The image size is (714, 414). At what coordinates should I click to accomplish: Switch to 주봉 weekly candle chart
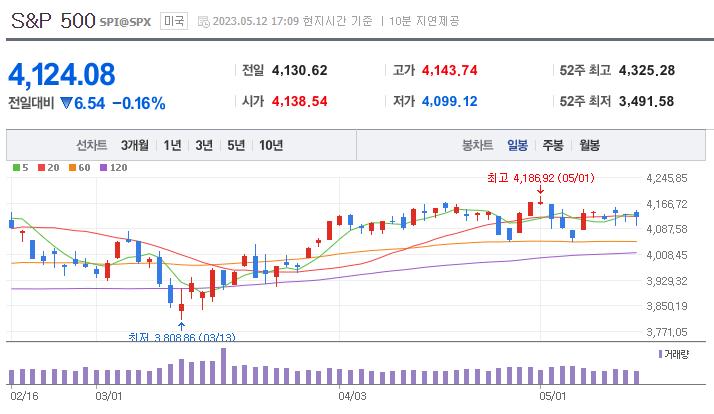553,145
